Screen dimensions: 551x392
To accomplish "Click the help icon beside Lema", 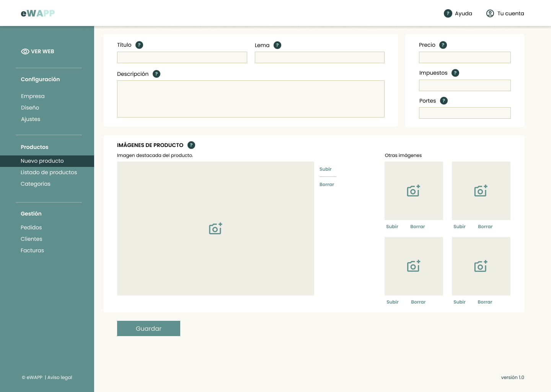I will pyautogui.click(x=277, y=45).
